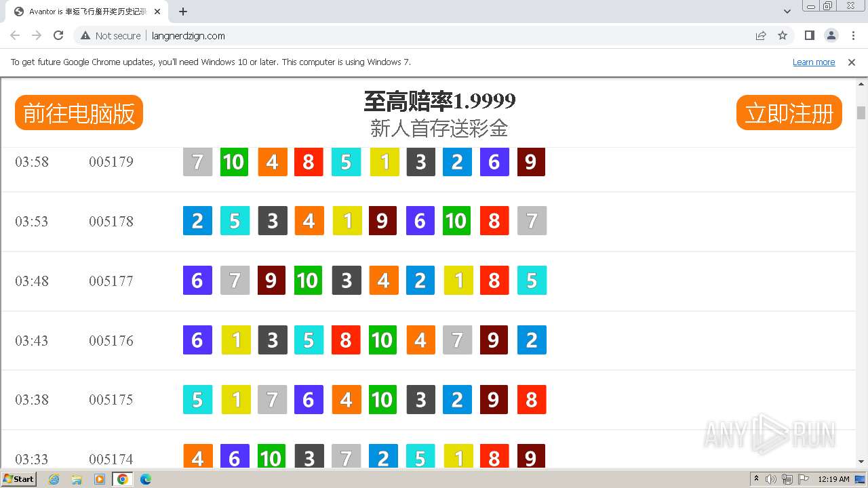Reload the current page
This screenshot has width=868, height=488.
(x=58, y=36)
